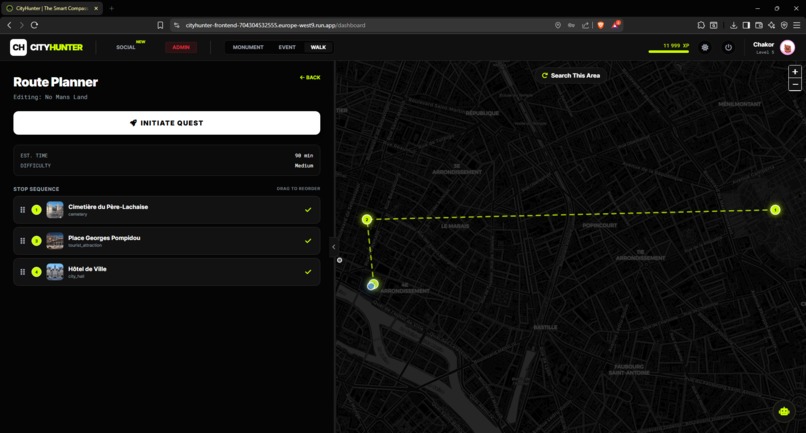Click Cimetière du Père-Lachaise thumbnail image
This screenshot has width=806, height=433.
[x=55, y=210]
